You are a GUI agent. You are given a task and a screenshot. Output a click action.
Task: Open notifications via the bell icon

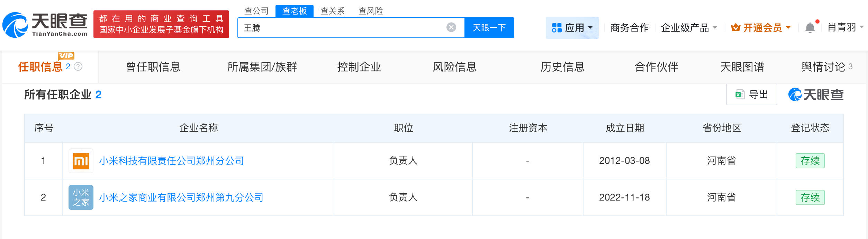click(x=810, y=27)
